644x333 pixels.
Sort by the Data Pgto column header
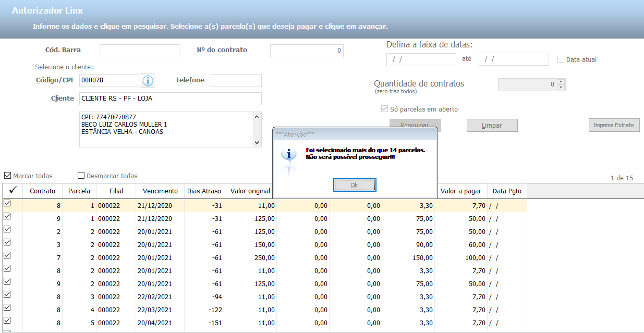click(x=507, y=191)
